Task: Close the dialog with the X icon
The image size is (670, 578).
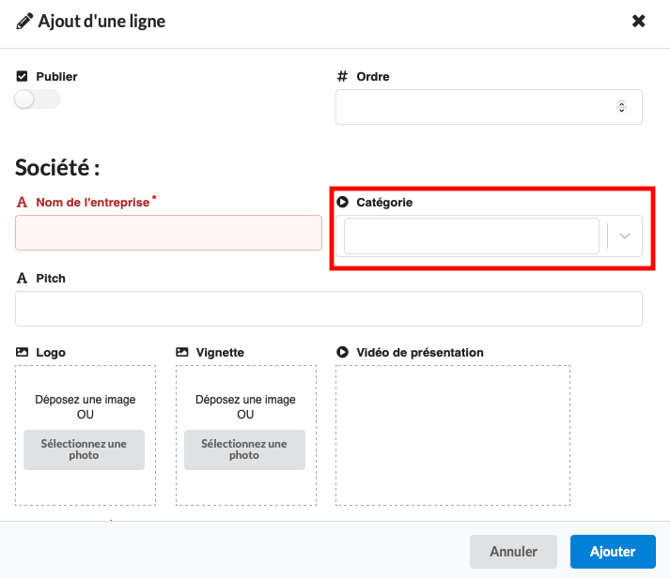Action: 639,21
